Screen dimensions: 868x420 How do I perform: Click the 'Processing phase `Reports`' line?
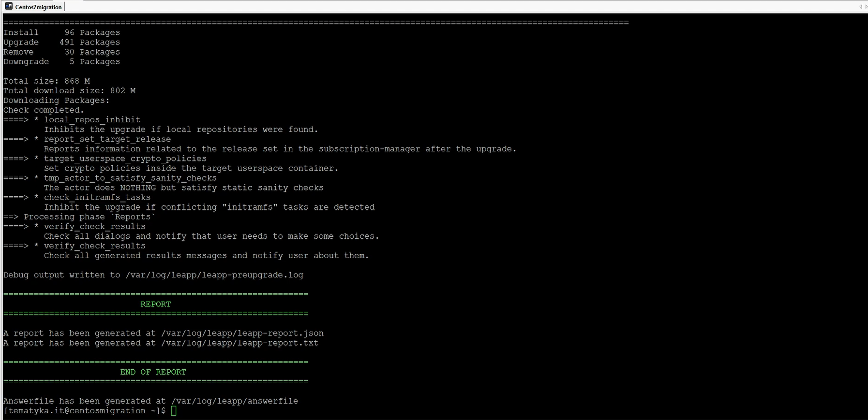(x=79, y=217)
